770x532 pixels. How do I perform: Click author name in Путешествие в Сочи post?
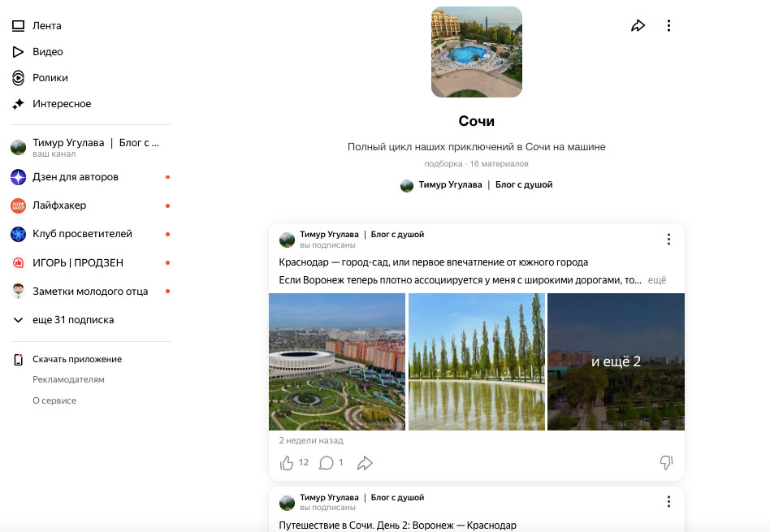(x=362, y=497)
